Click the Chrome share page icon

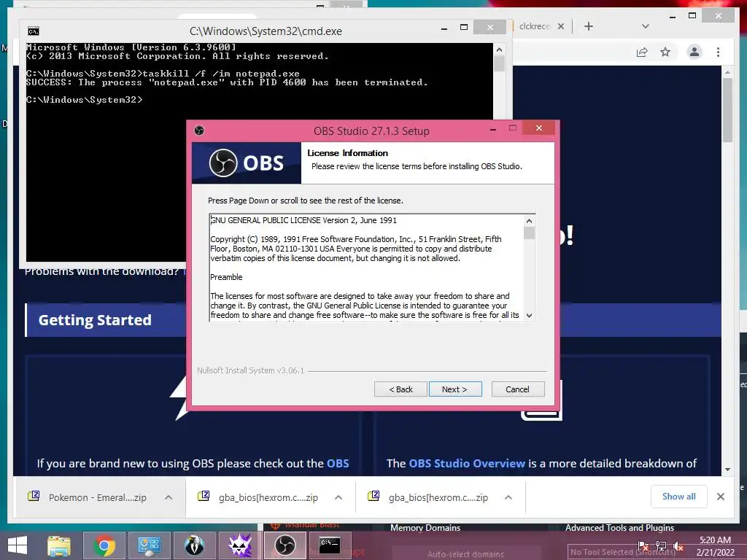click(642, 52)
